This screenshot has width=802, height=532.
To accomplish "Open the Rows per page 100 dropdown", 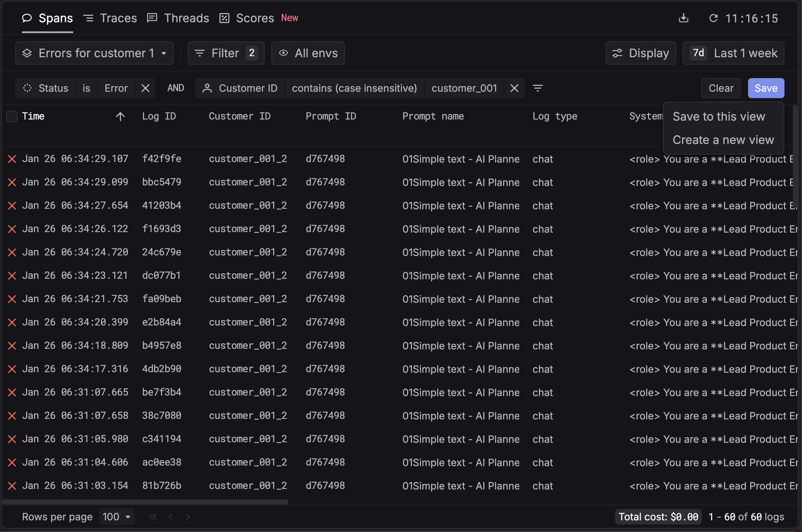I will pyautogui.click(x=117, y=516).
